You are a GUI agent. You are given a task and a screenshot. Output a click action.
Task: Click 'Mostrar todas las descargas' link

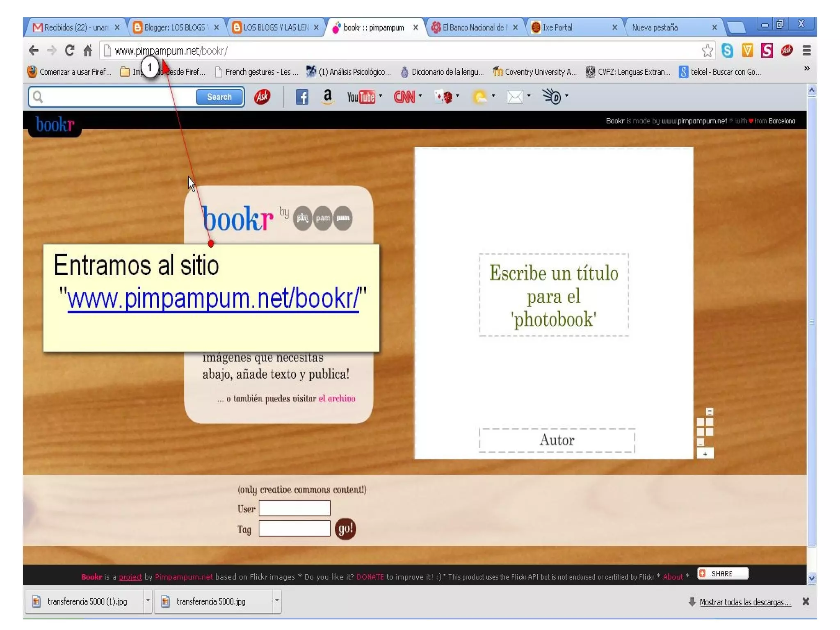click(745, 602)
